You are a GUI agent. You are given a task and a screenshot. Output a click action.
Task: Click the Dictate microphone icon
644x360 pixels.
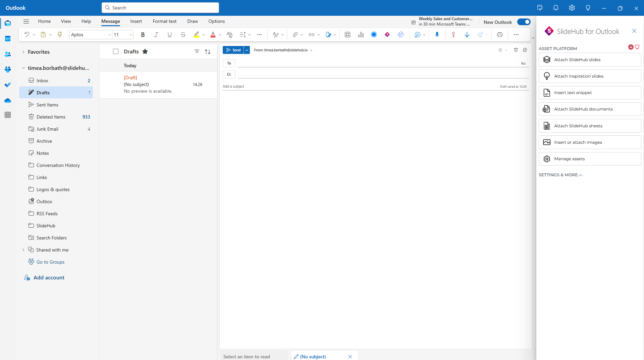437,35
